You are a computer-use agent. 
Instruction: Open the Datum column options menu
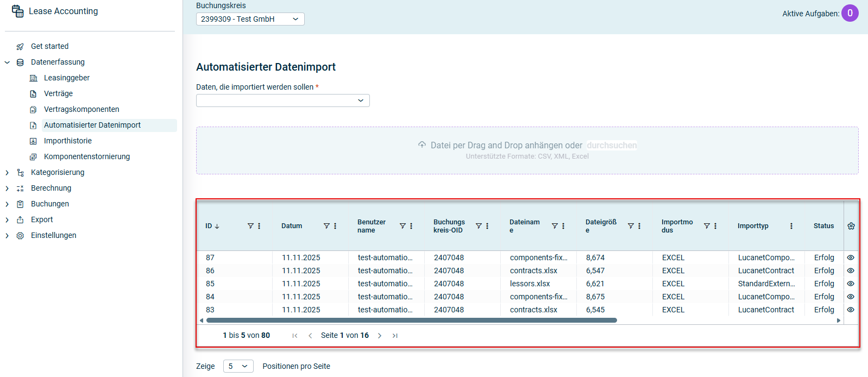click(335, 226)
